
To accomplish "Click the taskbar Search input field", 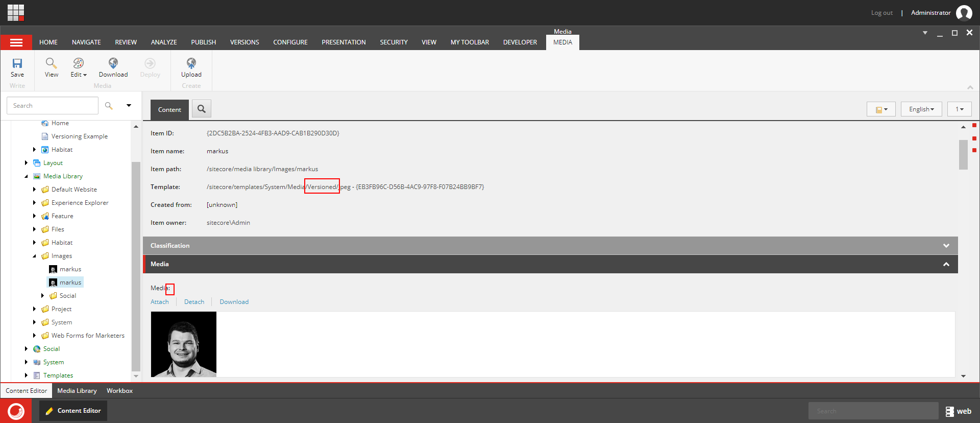I will click(x=873, y=411).
